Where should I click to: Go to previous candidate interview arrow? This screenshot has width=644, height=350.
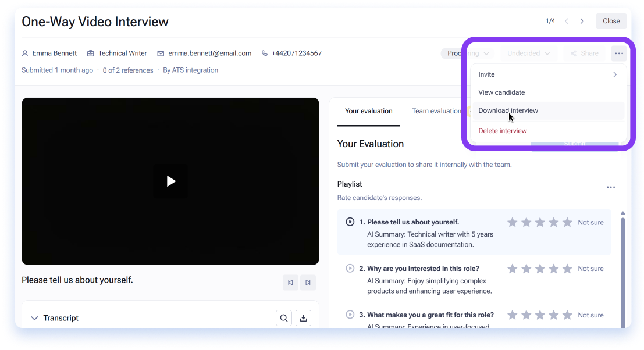click(x=567, y=21)
